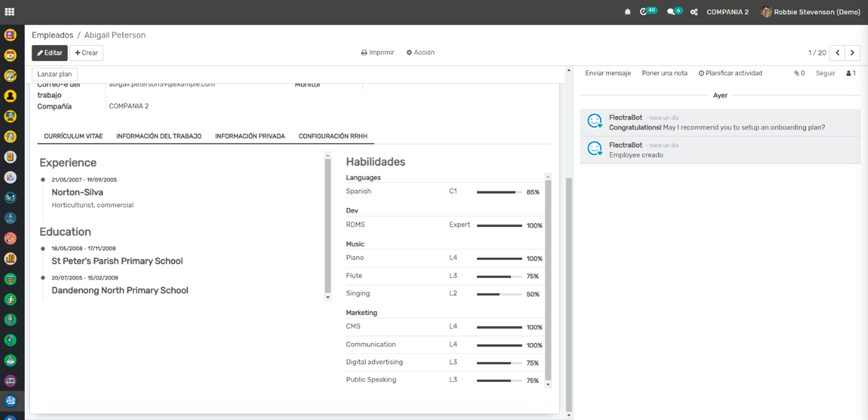Switch to Configuración RRHH tab
Image resolution: width=868 pixels, height=420 pixels.
point(333,136)
